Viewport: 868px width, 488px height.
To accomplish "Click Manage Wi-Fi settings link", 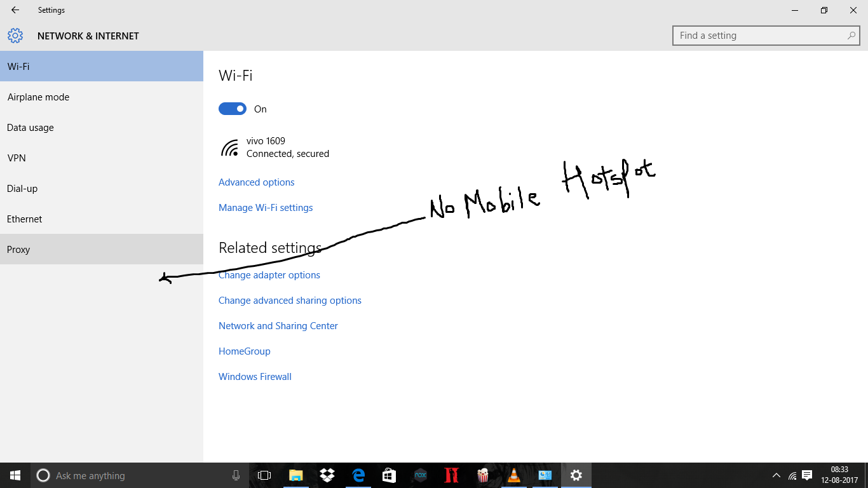I will [266, 208].
